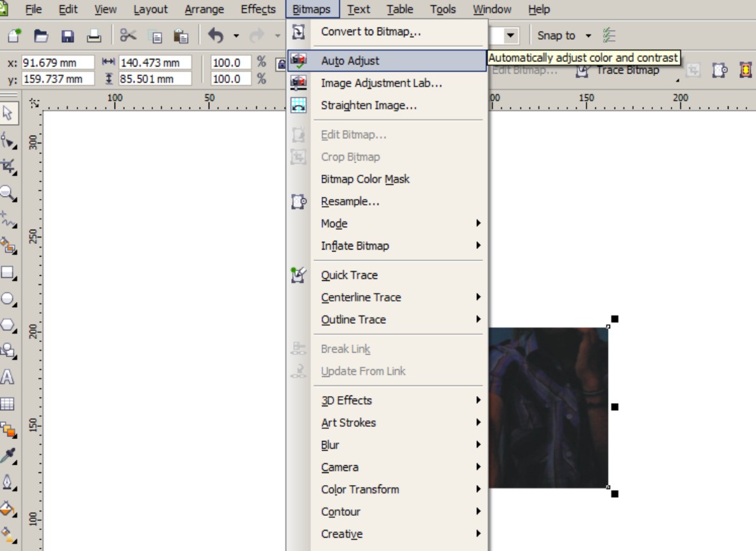Click the Print icon
Viewport: 756px width, 551px height.
tap(94, 36)
